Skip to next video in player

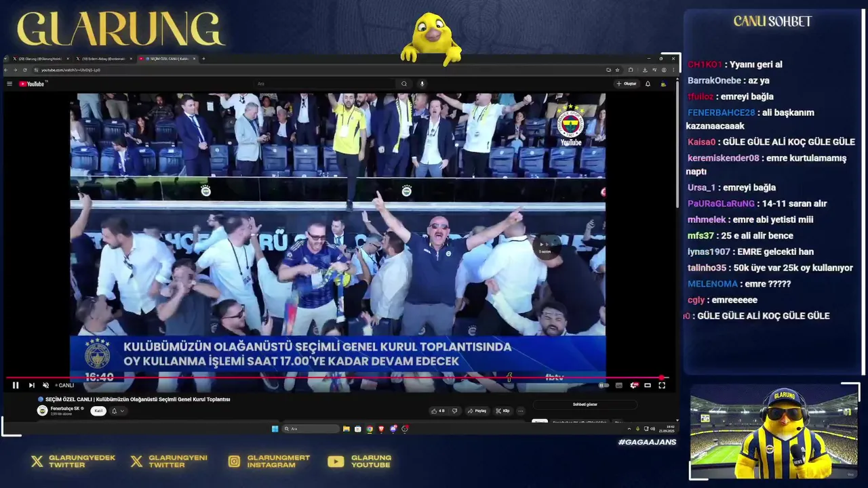click(31, 385)
